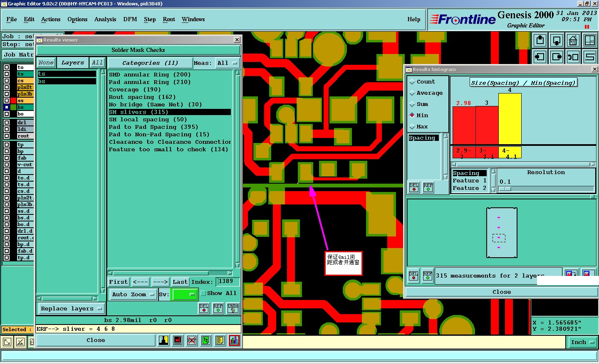
Task: Click the Last navigation button
Action: pos(180,282)
